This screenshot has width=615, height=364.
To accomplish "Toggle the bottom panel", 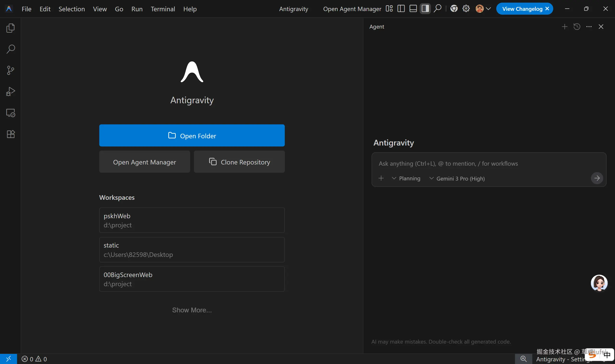I will tap(413, 9).
